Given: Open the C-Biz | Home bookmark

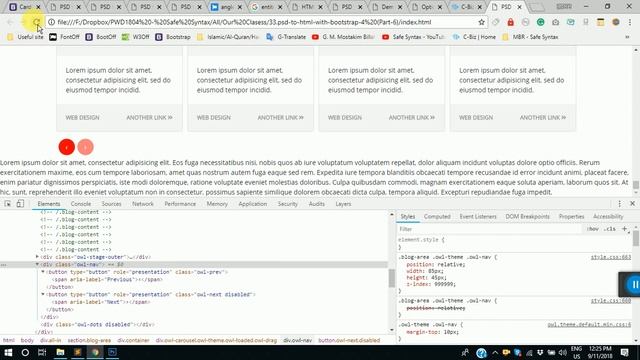Looking at the screenshot, I should click(x=474, y=37).
